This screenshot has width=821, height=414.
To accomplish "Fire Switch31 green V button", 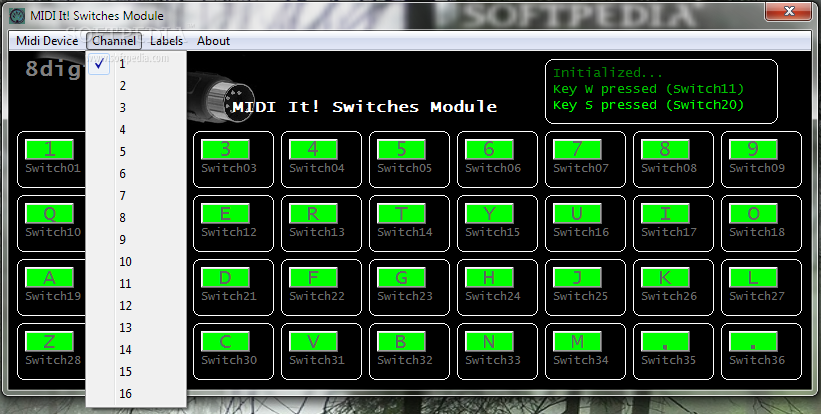I will click(x=313, y=342).
